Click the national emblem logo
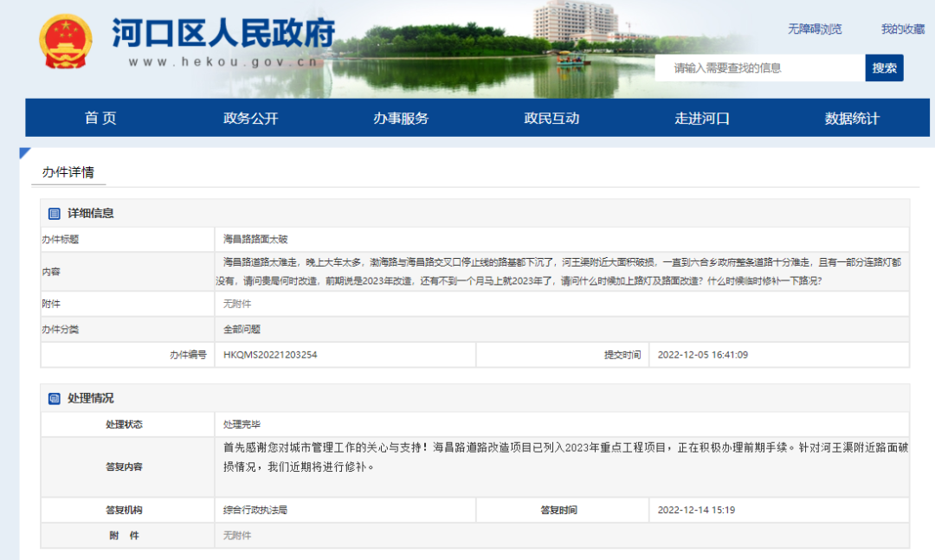Image resolution: width=935 pixels, height=560 pixels. (x=66, y=42)
